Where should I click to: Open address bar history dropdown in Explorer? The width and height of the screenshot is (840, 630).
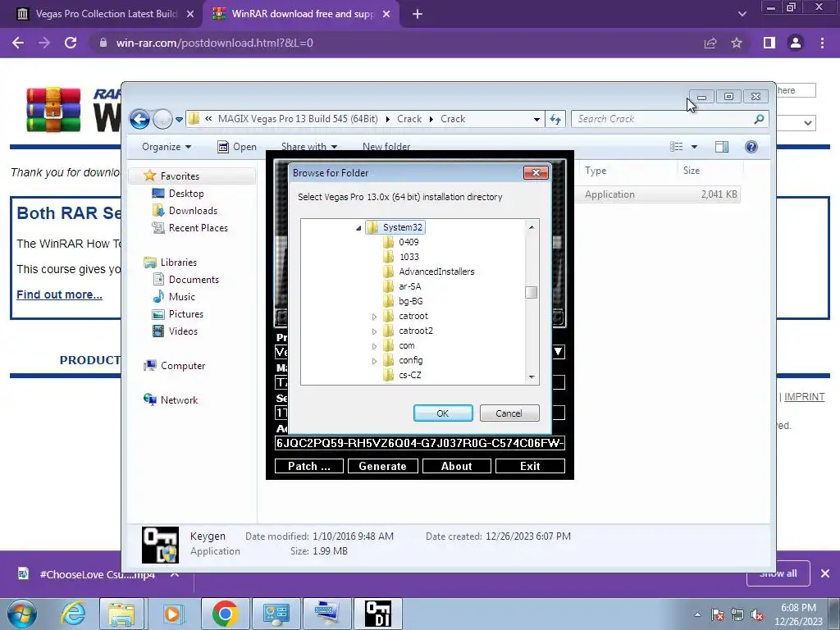pyautogui.click(x=536, y=120)
